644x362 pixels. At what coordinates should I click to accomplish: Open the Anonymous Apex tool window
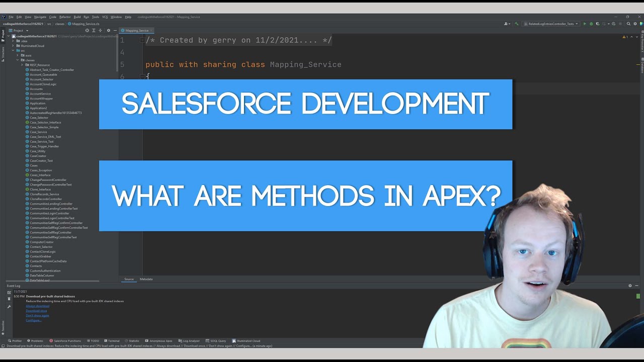click(158, 341)
